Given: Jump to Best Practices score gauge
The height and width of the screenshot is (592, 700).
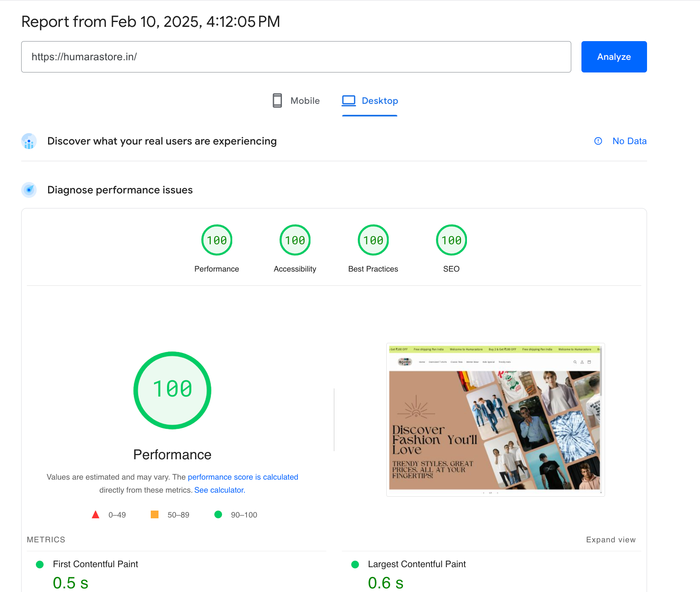Looking at the screenshot, I should point(373,240).
